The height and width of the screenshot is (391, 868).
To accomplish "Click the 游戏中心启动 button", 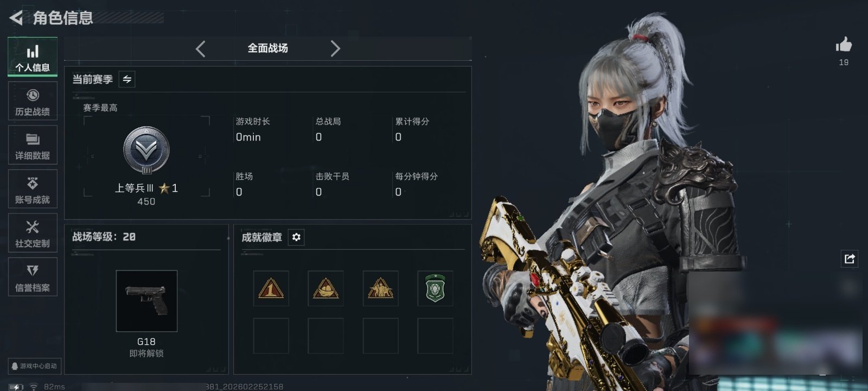I will coord(34,366).
